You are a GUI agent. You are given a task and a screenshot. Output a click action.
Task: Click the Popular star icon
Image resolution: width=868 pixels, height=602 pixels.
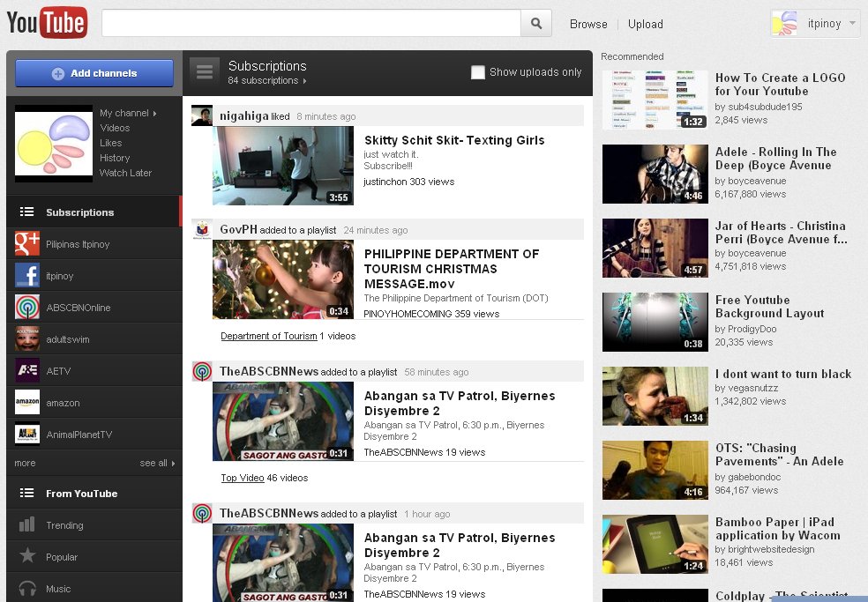pyautogui.click(x=27, y=557)
